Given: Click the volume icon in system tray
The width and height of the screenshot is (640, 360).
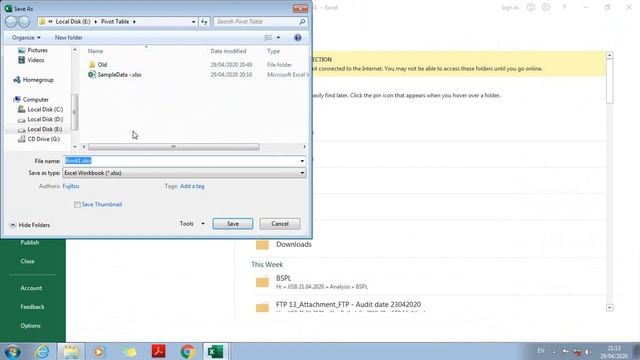Looking at the screenshot, I should click(588, 351).
